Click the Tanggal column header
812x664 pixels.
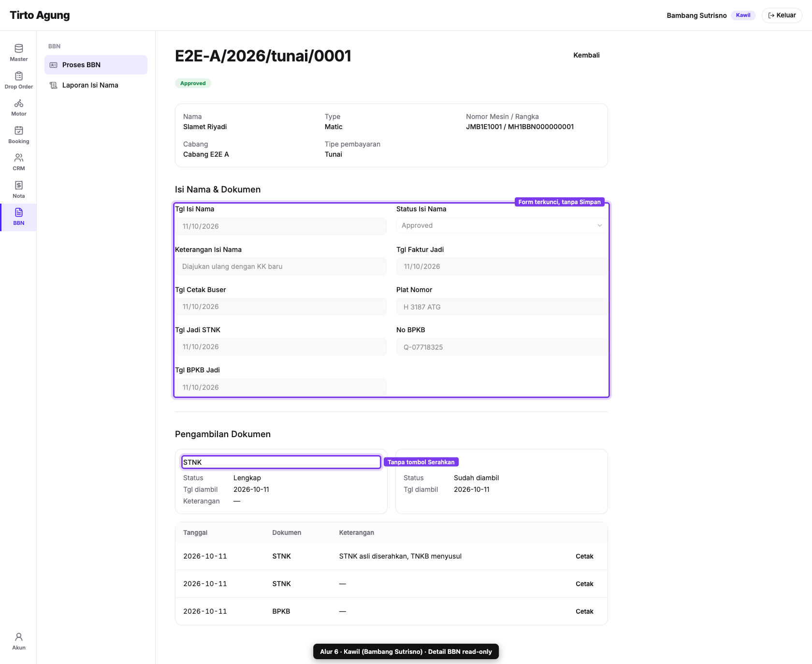tap(195, 532)
